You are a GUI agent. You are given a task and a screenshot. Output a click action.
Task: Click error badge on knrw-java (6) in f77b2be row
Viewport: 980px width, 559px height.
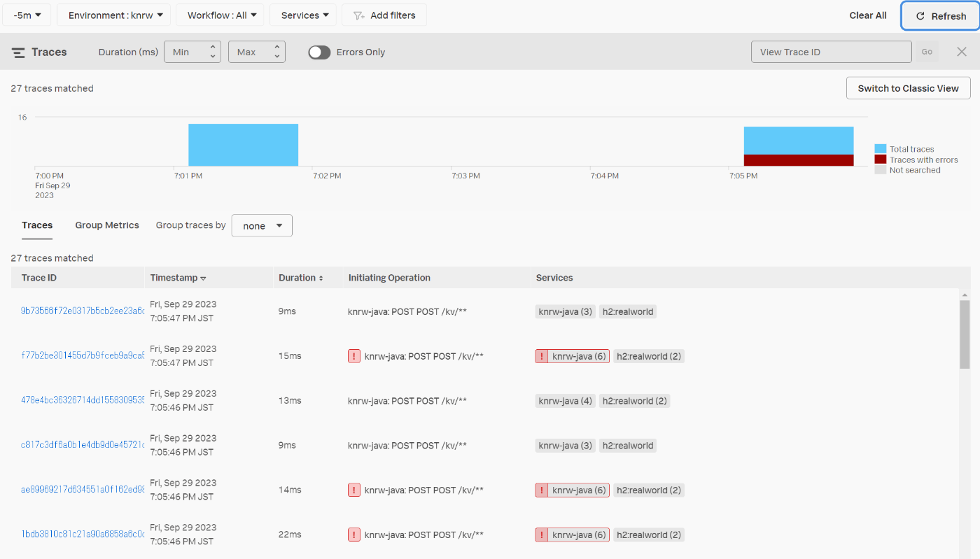pyautogui.click(x=541, y=356)
